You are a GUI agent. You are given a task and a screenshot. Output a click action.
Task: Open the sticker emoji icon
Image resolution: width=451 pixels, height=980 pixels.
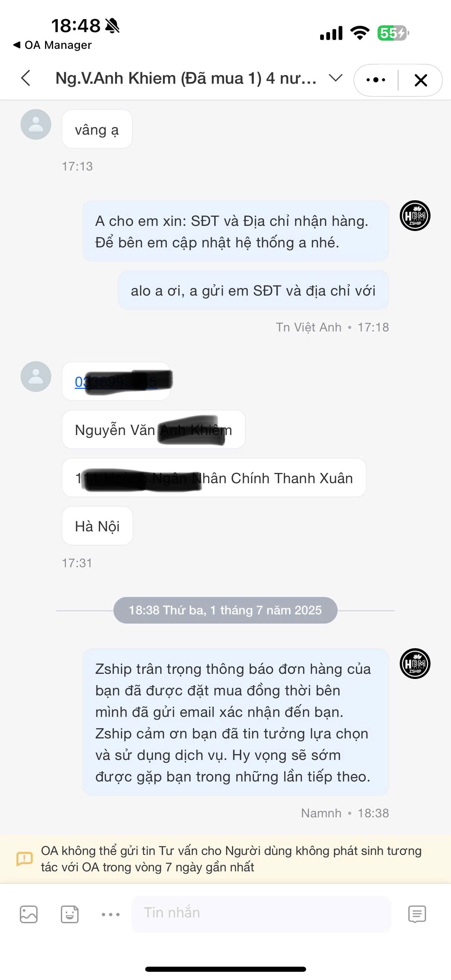[x=70, y=914]
